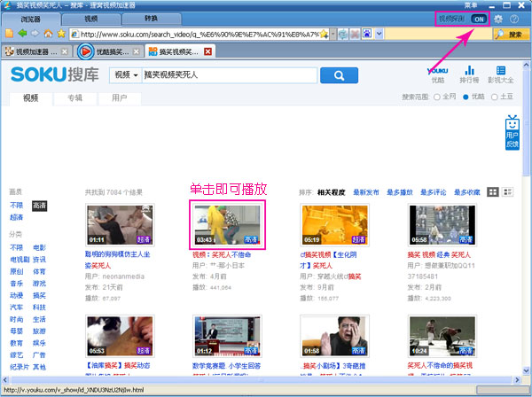Play the 05:58 stadium video thumbnail
The image size is (532, 397).
[x=442, y=225]
